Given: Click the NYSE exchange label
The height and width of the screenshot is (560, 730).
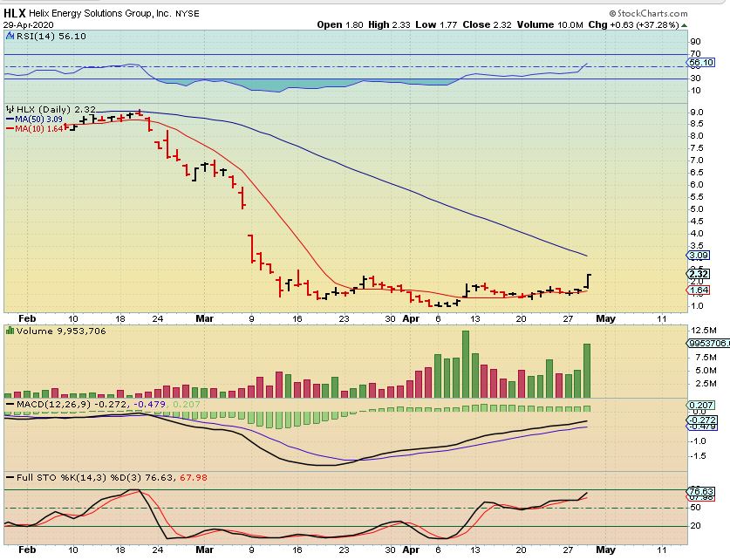Looking at the screenshot, I should pyautogui.click(x=188, y=14).
